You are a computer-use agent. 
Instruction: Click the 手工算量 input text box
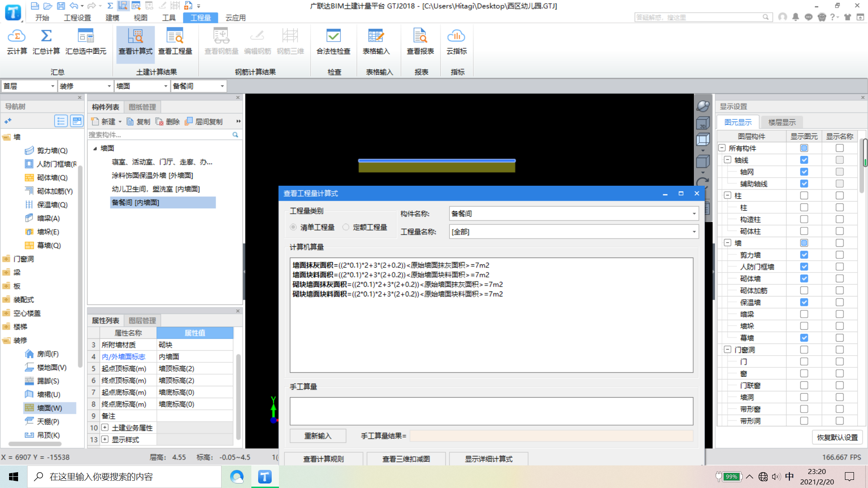pyautogui.click(x=491, y=411)
